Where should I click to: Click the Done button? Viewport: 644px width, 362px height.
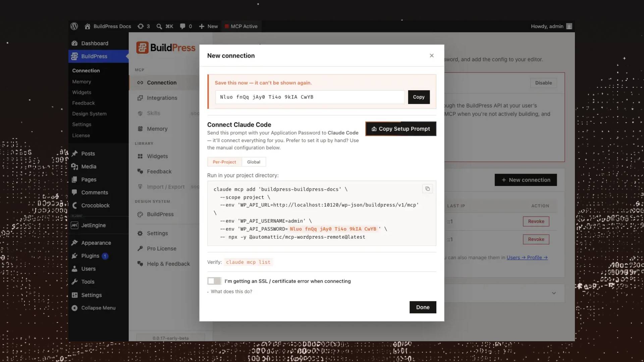(x=423, y=307)
